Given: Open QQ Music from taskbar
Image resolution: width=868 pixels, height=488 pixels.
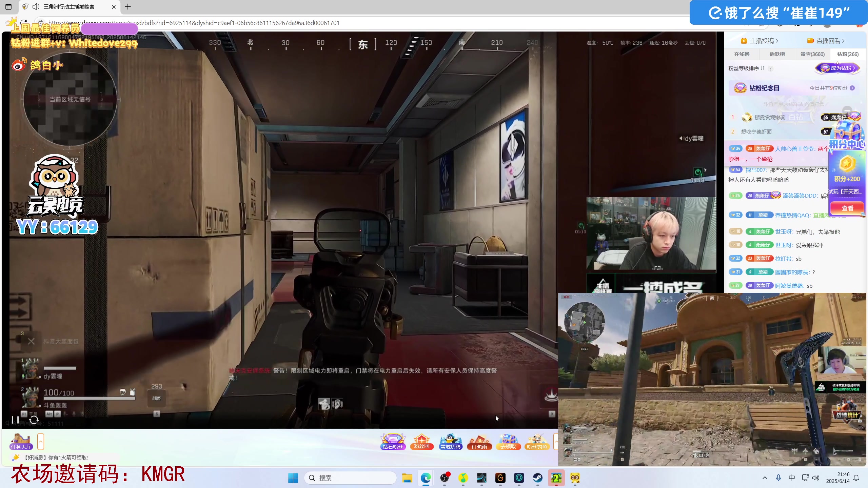Looking at the screenshot, I should tap(463, 478).
